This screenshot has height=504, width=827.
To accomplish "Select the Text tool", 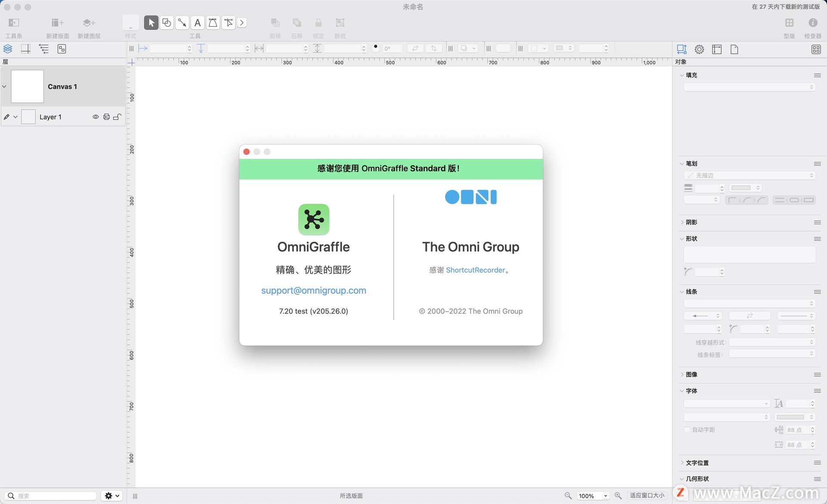I will click(x=197, y=23).
